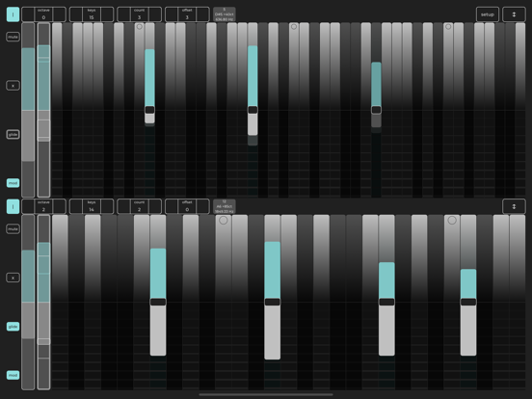Click the bottom keys value showing 14
The width and height of the screenshot is (532, 399).
tap(92, 206)
